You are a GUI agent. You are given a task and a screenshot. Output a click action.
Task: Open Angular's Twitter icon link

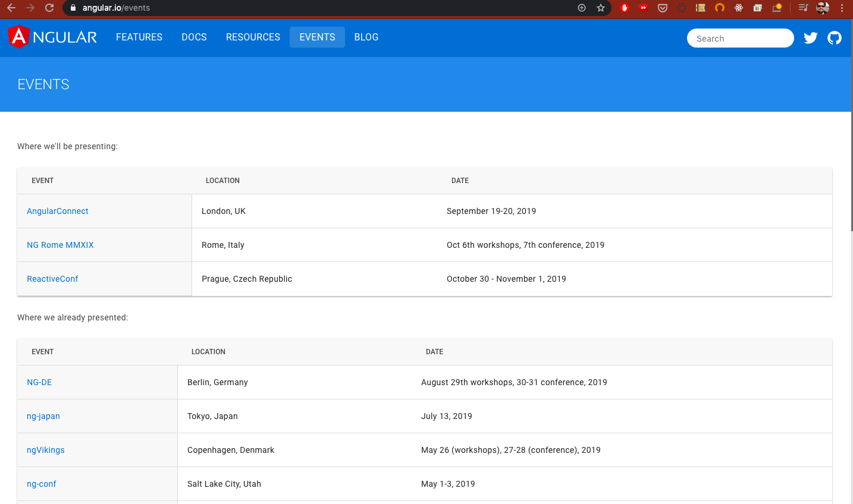[x=810, y=38]
